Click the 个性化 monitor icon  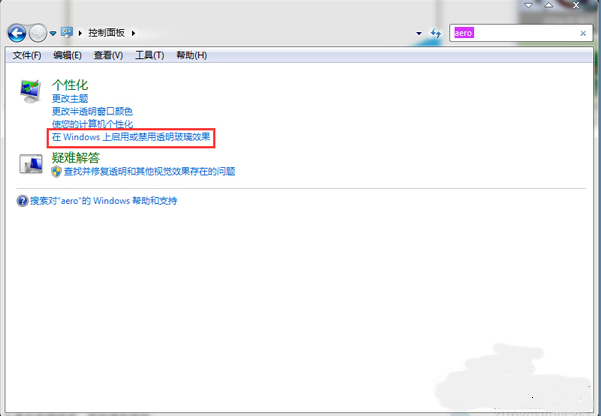[31, 92]
